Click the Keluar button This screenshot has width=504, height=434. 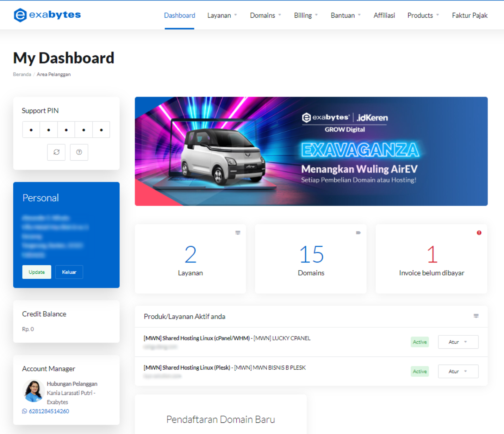coord(69,272)
